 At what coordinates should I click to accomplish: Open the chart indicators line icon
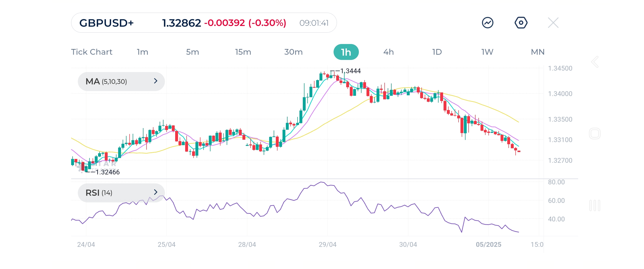(488, 23)
